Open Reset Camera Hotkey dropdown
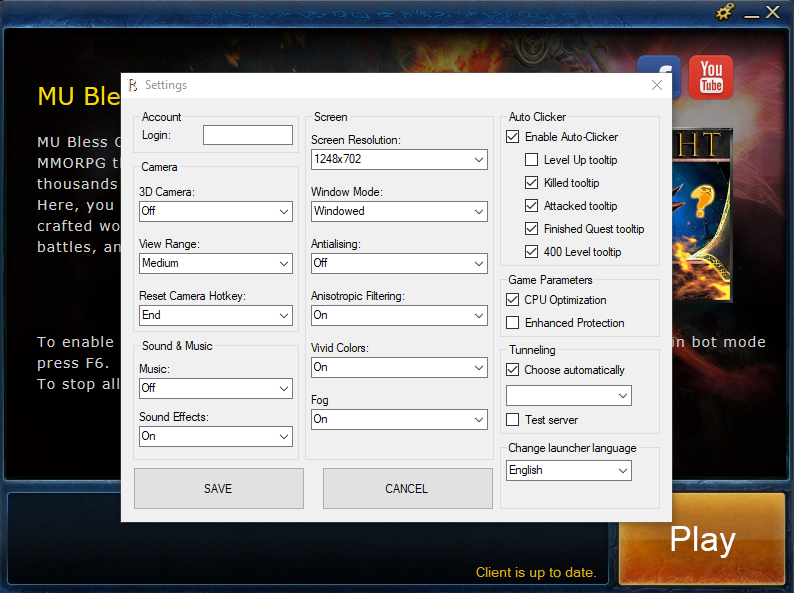This screenshot has height=593, width=794. pyautogui.click(x=216, y=315)
